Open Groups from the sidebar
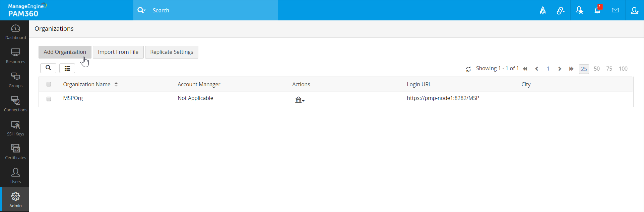This screenshot has height=212, width=644. pyautogui.click(x=15, y=81)
